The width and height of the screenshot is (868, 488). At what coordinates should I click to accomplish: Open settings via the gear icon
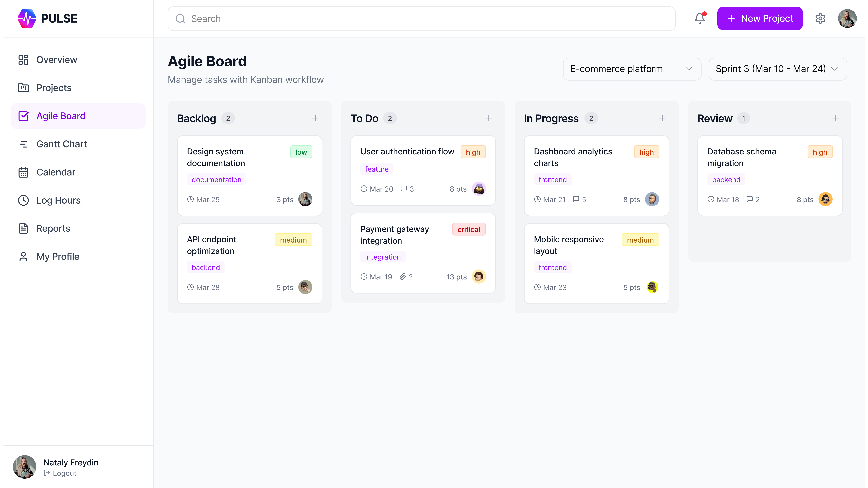(820, 18)
